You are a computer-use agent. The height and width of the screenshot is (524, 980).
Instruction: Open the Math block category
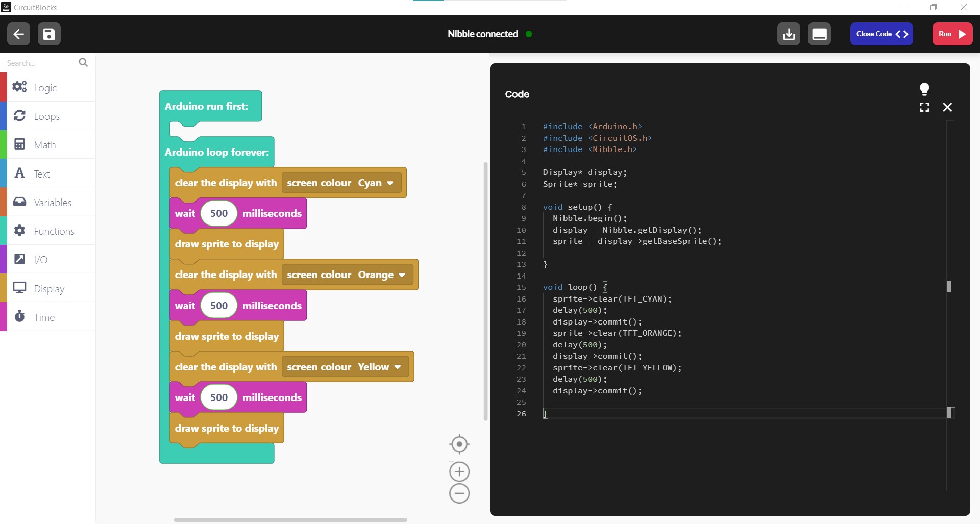click(47, 144)
